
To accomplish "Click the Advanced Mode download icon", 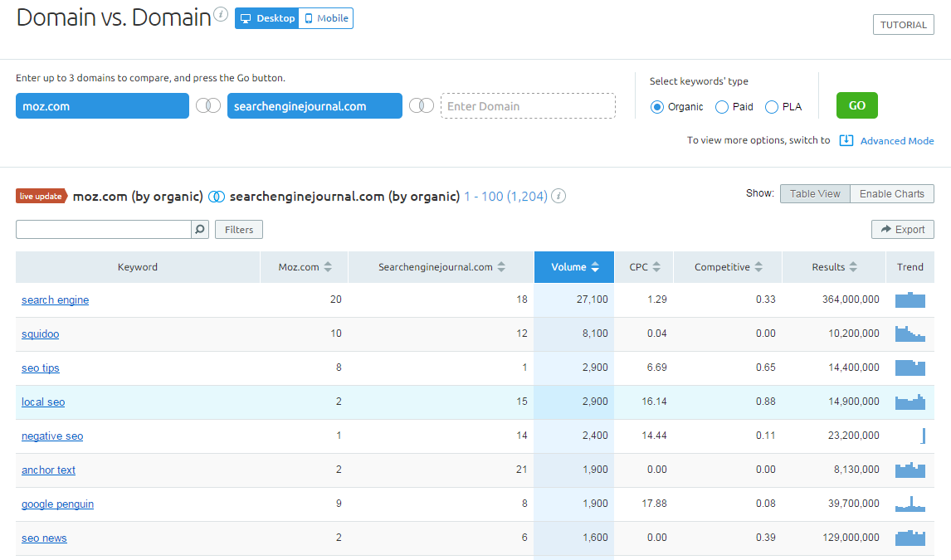I will 846,140.
